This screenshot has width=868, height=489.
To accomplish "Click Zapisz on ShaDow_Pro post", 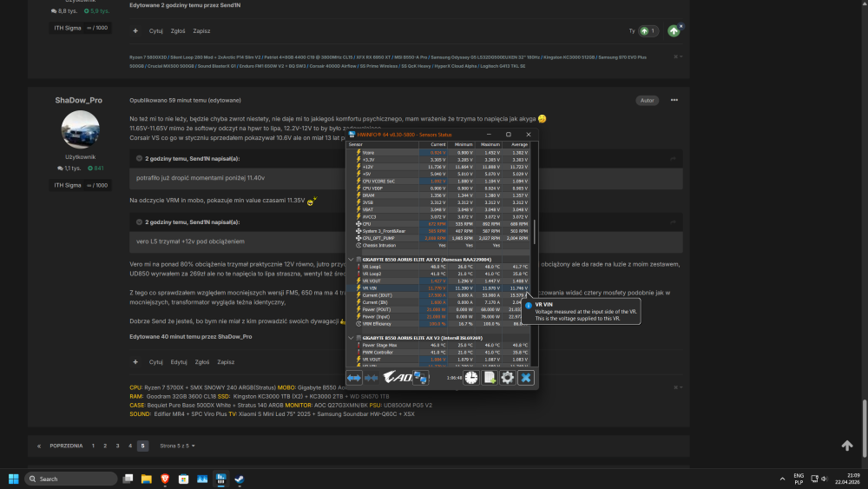I will pyautogui.click(x=226, y=362).
